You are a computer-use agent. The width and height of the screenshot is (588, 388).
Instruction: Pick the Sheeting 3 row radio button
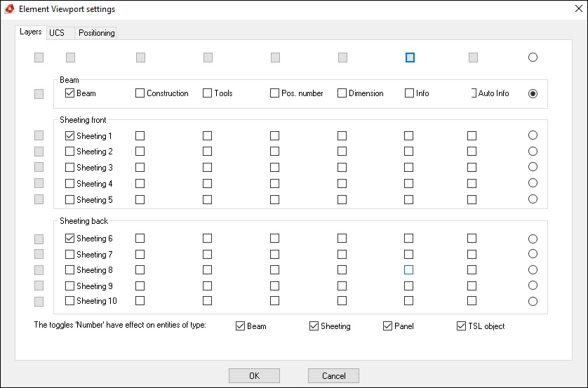(x=533, y=166)
